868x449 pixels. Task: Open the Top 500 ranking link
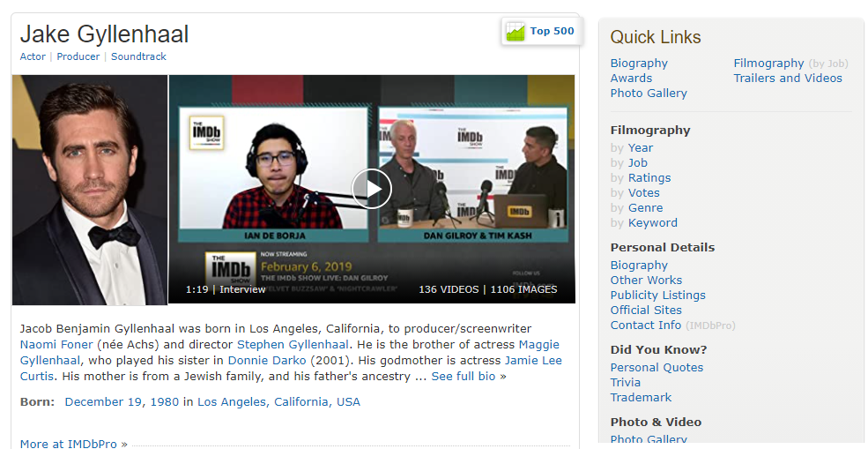(x=552, y=31)
